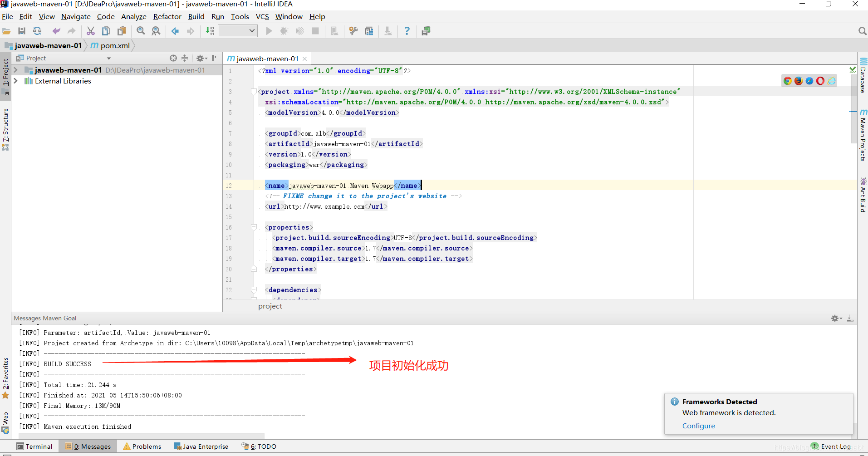The width and height of the screenshot is (868, 456).
Task: Click the Make Project build icon
Action: tap(210, 31)
